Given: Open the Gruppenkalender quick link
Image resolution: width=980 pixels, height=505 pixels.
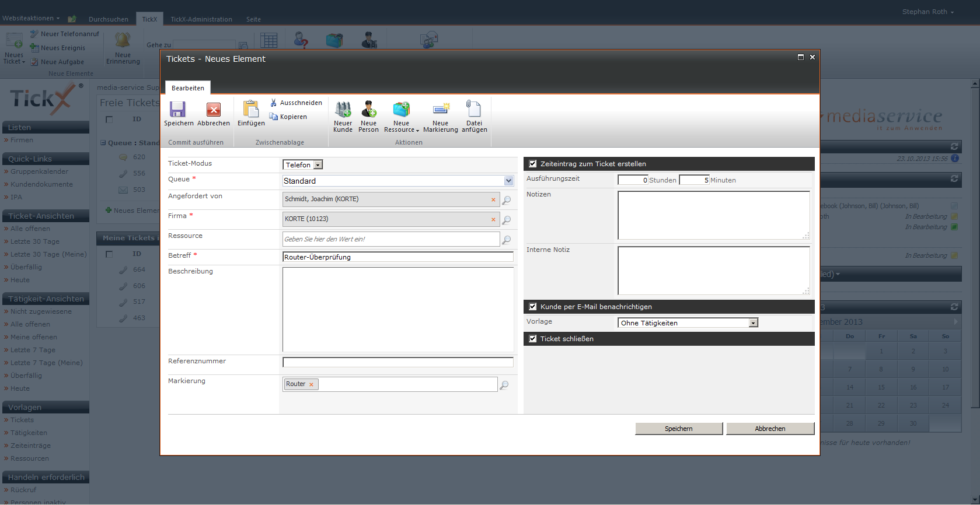Looking at the screenshot, I should (39, 171).
